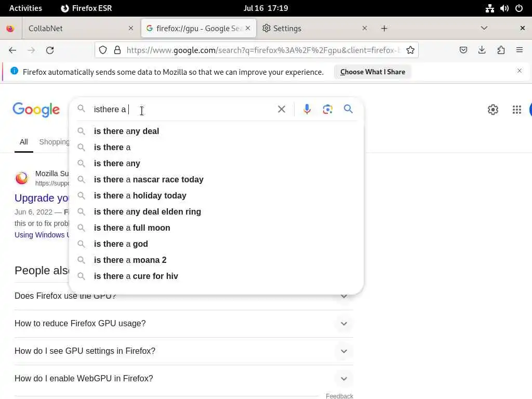532x399 pixels.
Task: Open the power menu icon
Action: [519, 8]
